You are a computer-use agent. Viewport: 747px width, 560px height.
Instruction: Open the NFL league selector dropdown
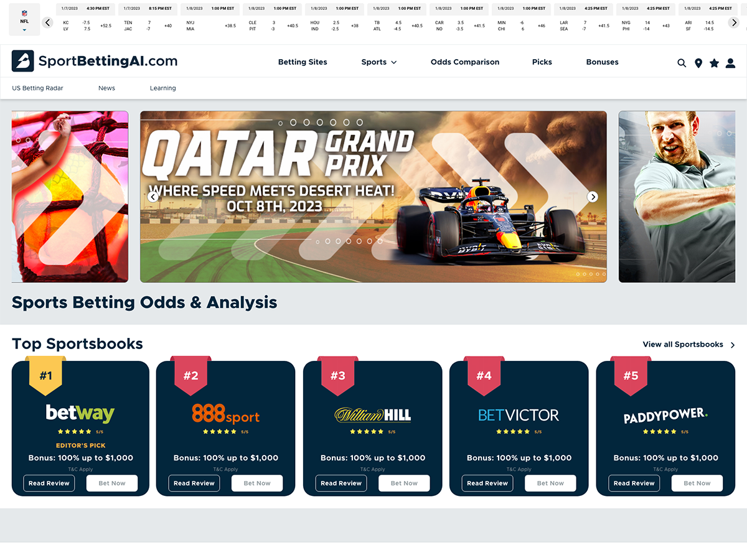click(x=24, y=19)
